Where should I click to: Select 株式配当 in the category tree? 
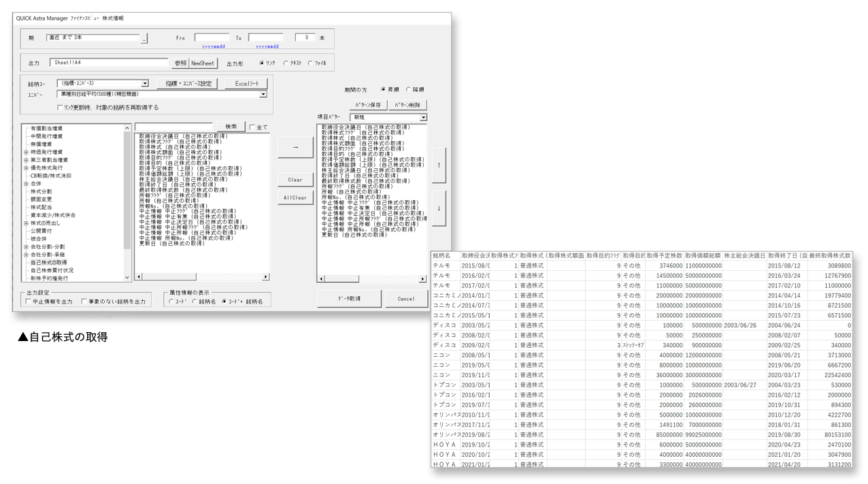point(41,208)
